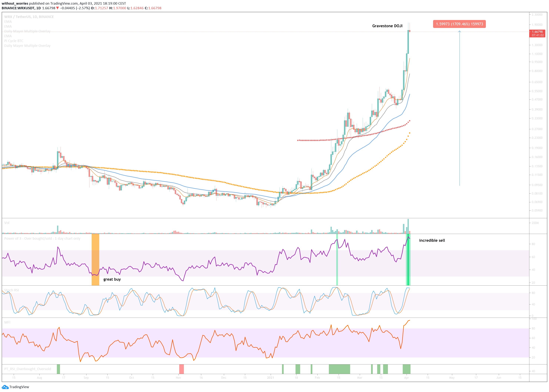Viewport: 549px width, 392px height.
Task: Select the Vol indicator label
Action: pos(7,223)
